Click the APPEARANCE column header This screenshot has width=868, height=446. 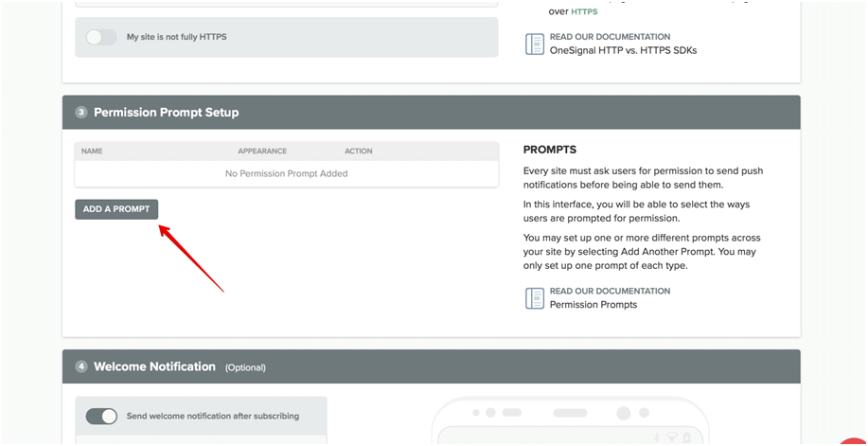[x=262, y=151]
